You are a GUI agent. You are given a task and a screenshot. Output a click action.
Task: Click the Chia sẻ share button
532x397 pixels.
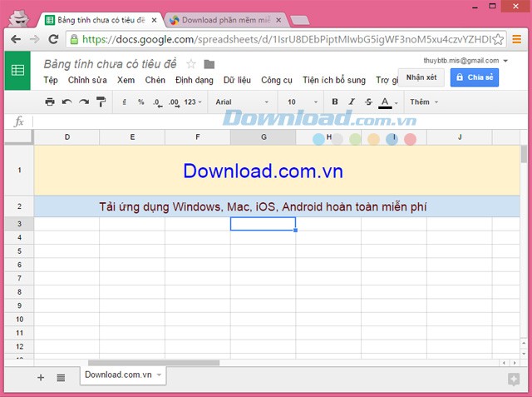click(475, 77)
